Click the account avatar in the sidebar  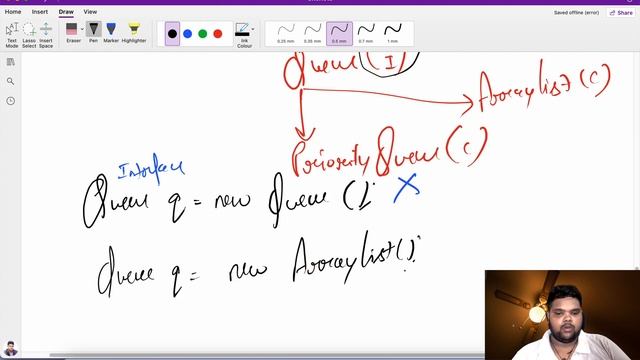coord(11,349)
